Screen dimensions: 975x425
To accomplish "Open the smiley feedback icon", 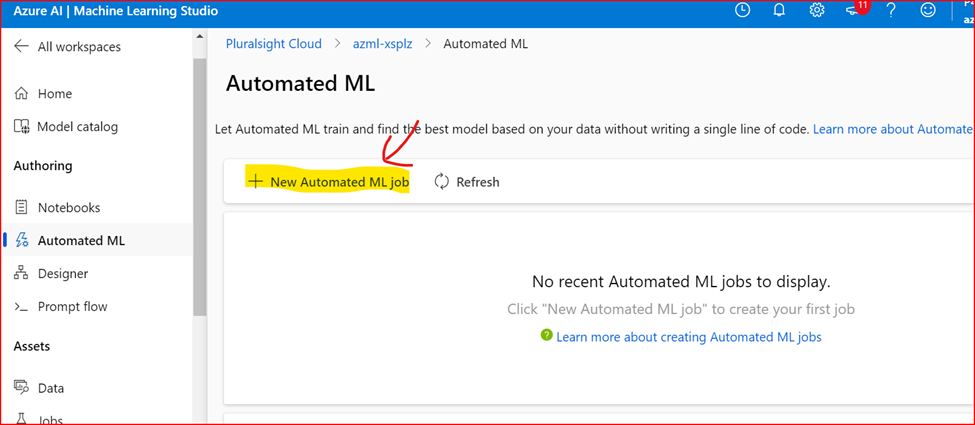I will 928,10.
